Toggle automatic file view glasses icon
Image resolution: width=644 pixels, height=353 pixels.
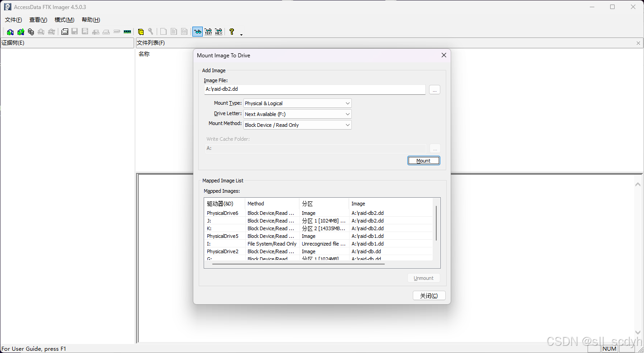coord(197,32)
